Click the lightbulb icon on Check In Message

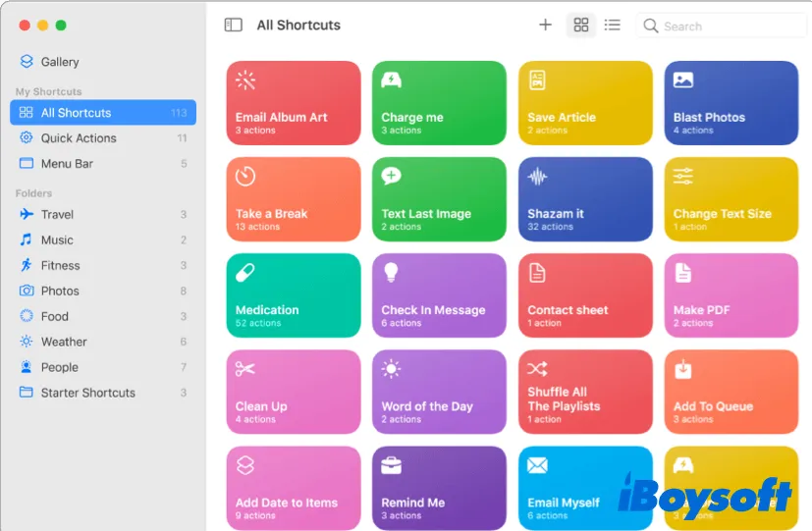tap(391, 273)
